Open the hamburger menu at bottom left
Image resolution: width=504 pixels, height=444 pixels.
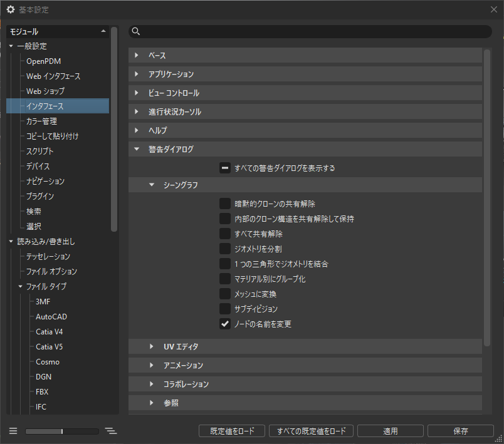(x=13, y=430)
